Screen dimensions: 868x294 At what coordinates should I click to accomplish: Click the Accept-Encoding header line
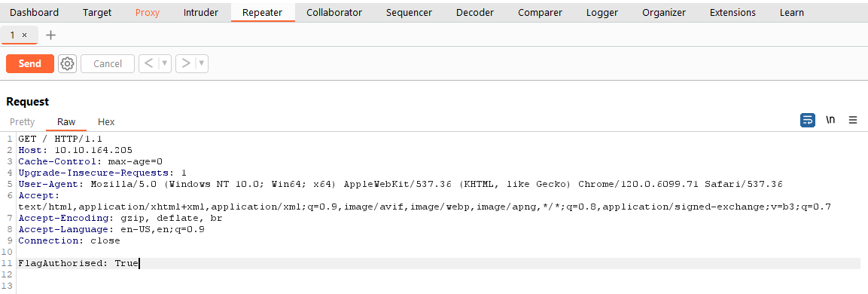coord(120,218)
